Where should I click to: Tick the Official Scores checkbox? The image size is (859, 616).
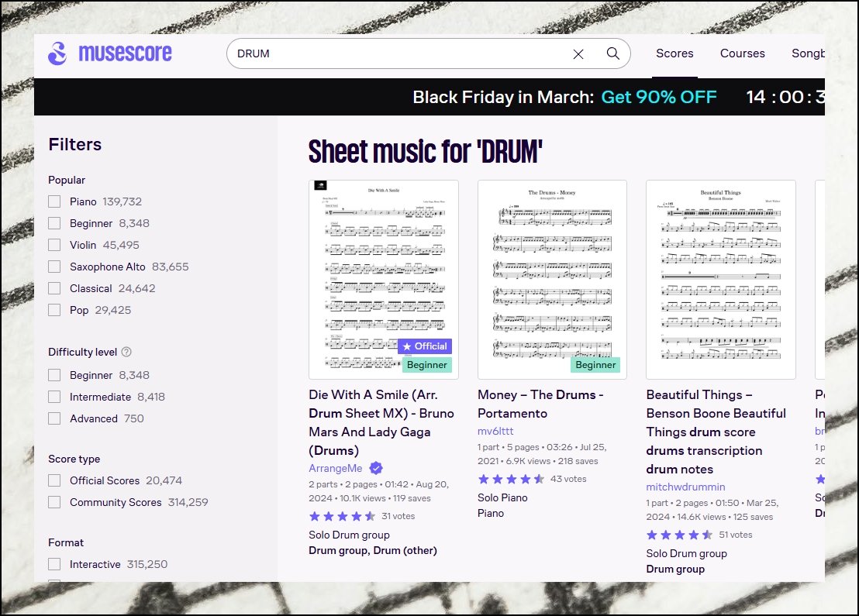click(x=54, y=480)
